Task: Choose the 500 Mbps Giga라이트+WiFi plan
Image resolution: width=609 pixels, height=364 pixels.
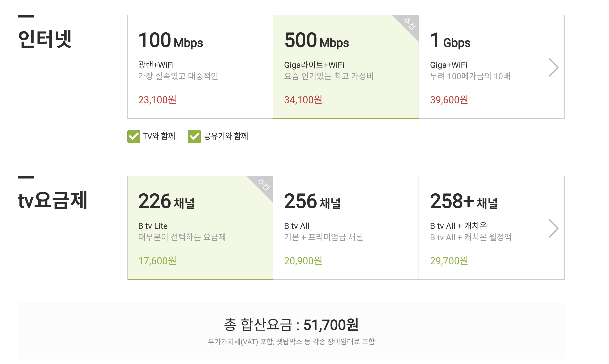Action: click(346, 67)
